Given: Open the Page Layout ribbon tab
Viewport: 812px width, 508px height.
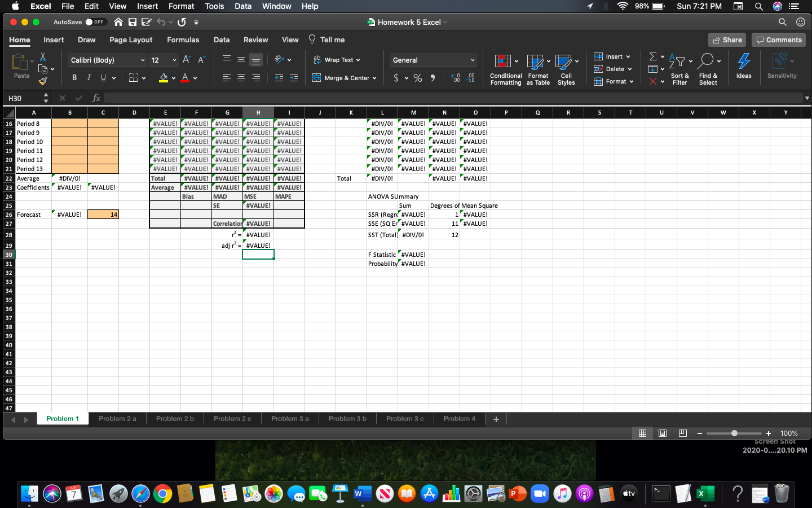Looking at the screenshot, I should pyautogui.click(x=131, y=40).
